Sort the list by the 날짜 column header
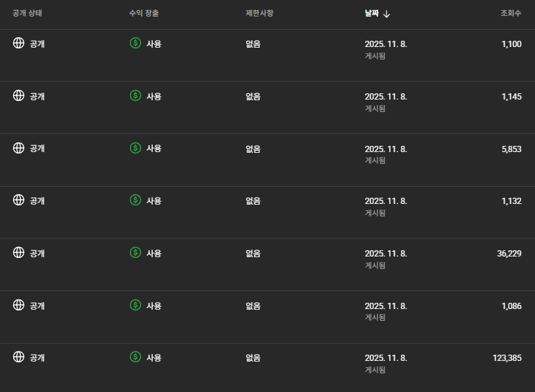Screen dimensions: 535x392 click(372, 14)
